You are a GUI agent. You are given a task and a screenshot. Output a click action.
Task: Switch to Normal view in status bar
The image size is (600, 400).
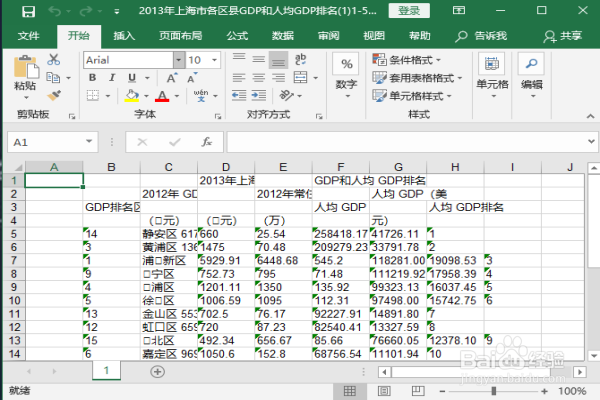click(350, 391)
